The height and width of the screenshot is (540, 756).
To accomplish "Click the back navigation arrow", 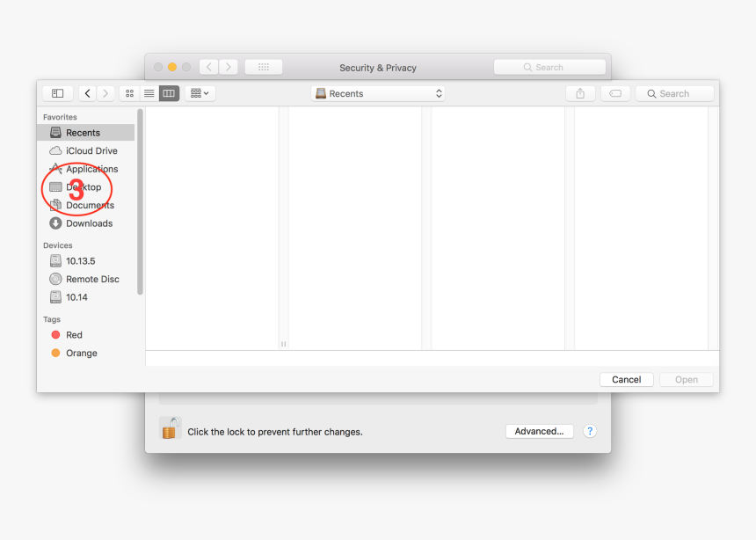I will pos(87,92).
